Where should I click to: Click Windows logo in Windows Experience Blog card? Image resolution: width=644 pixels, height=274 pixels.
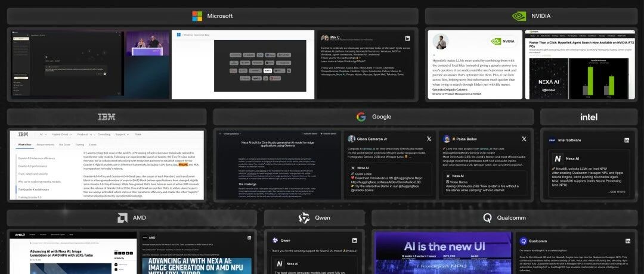[x=179, y=35]
